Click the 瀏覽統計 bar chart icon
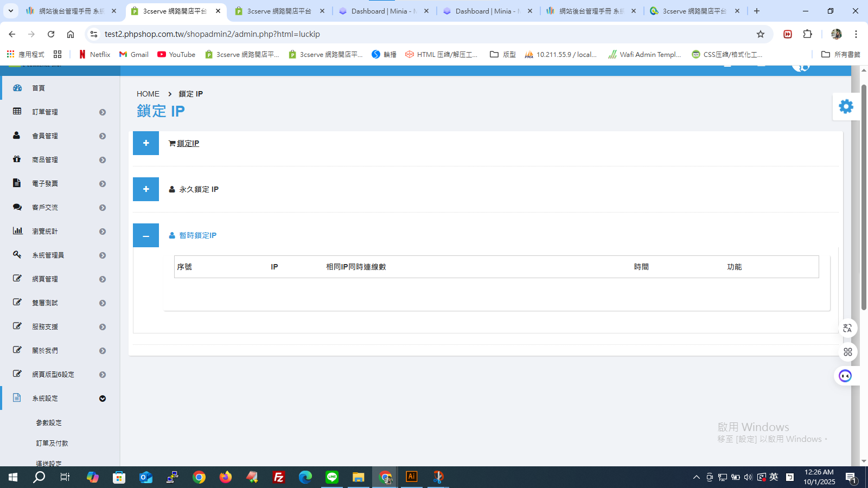This screenshot has width=868, height=488. click(x=18, y=230)
